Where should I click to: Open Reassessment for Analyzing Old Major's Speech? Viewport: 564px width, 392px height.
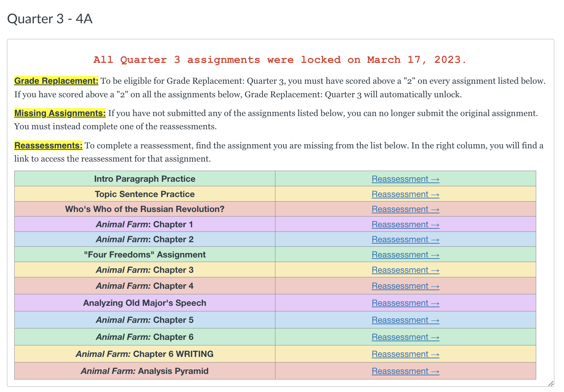(x=405, y=303)
